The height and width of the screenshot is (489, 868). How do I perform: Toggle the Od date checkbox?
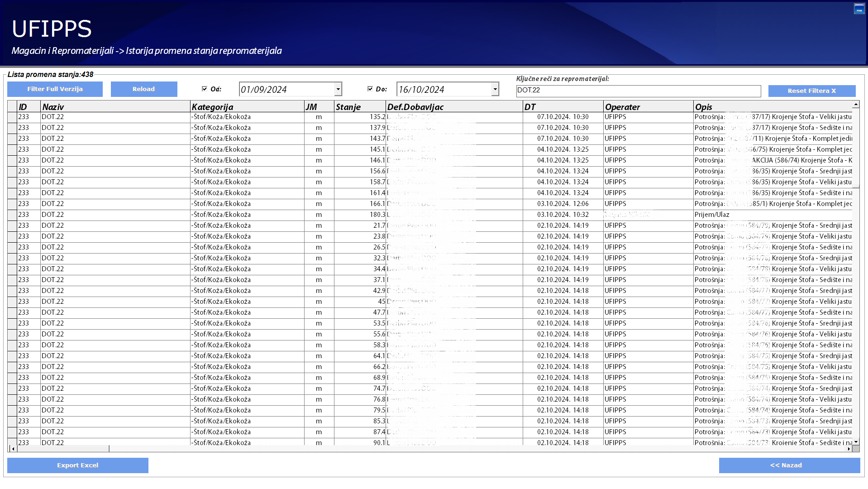click(x=205, y=89)
